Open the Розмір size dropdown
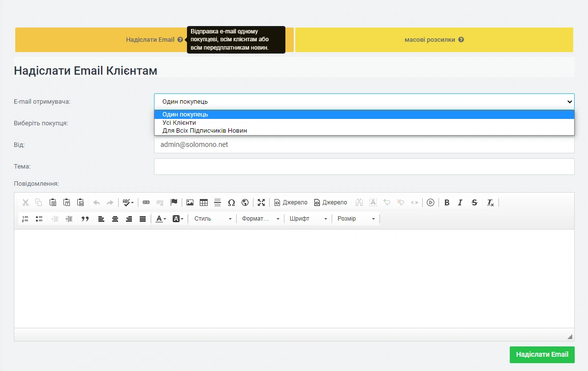Screen dimensions: 588x371 click(x=356, y=219)
